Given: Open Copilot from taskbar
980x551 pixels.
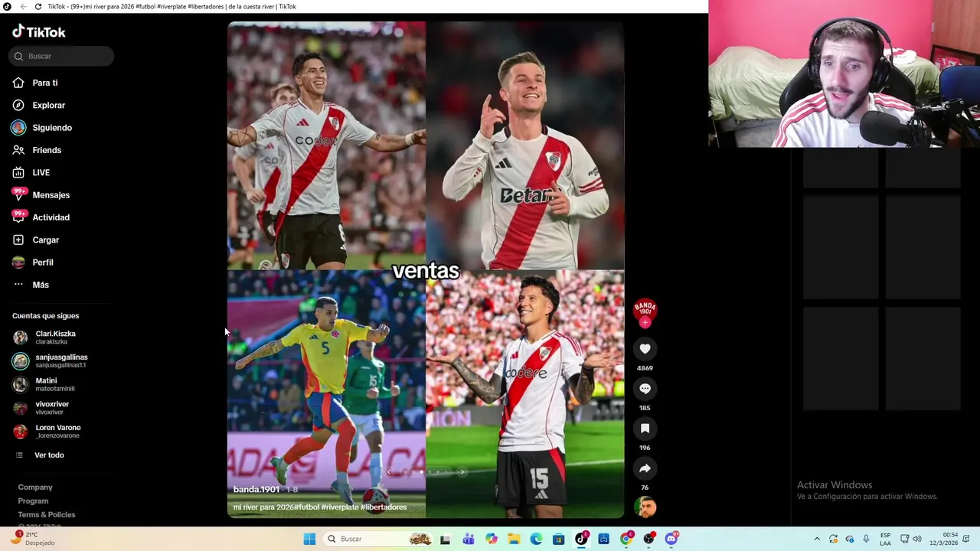Looking at the screenshot, I should point(492,539).
